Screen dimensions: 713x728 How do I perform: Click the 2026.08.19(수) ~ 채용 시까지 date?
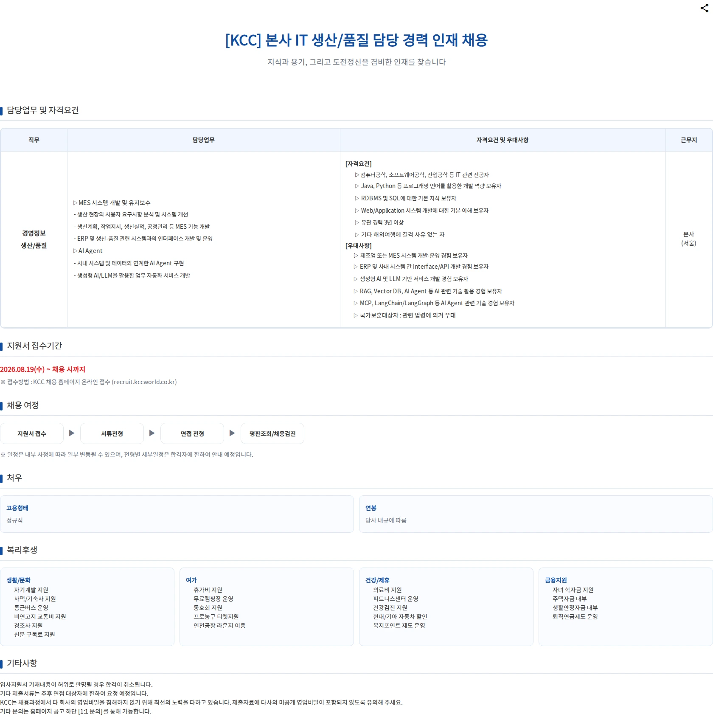(x=42, y=369)
